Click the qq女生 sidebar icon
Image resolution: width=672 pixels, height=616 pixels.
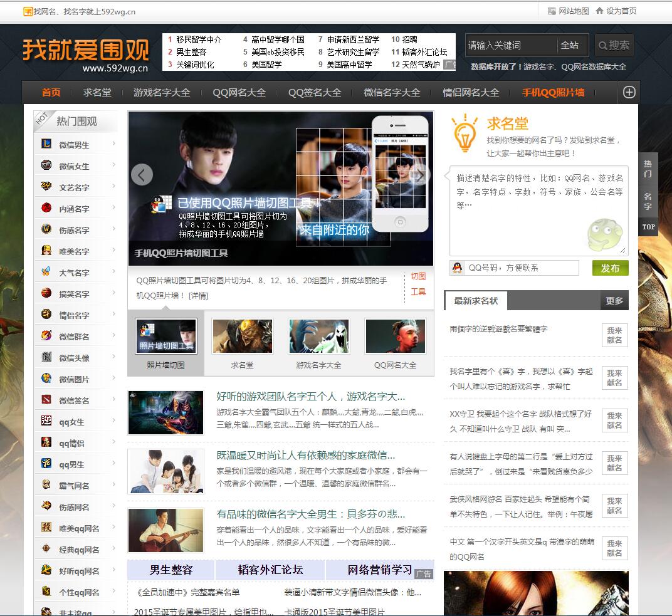[x=46, y=420]
